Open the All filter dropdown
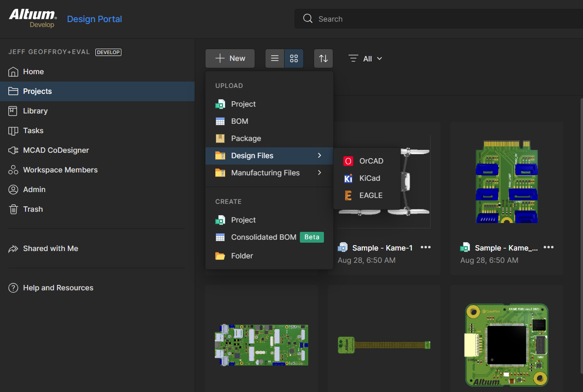The height and width of the screenshot is (392, 583). (365, 58)
